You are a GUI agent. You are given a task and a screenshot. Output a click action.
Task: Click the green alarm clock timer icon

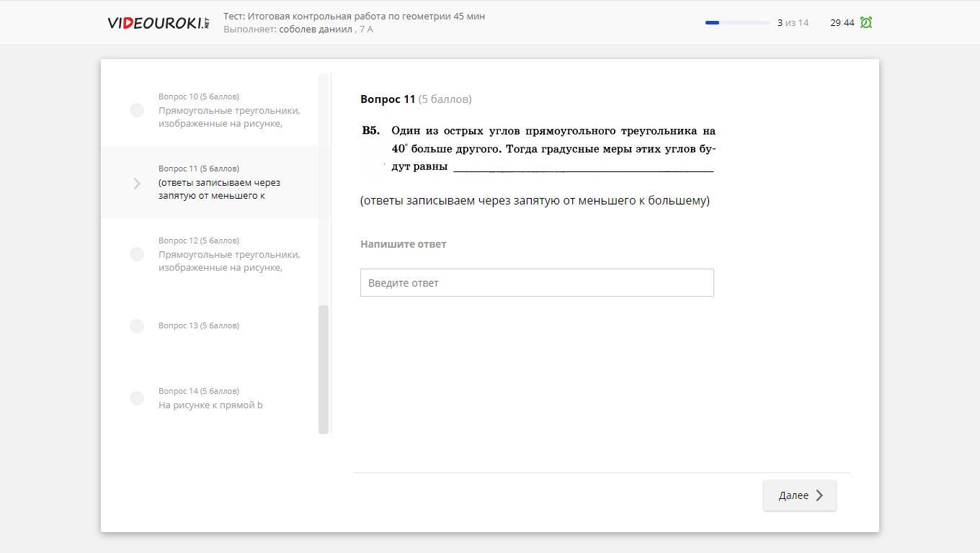click(x=866, y=22)
